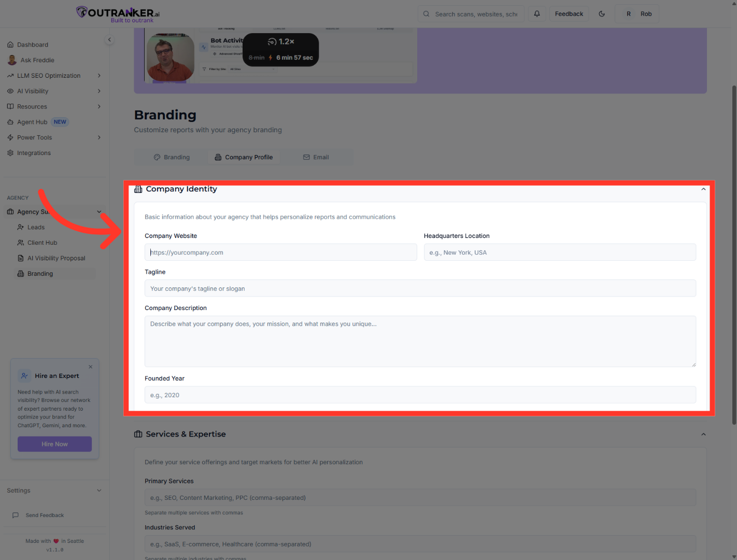The height and width of the screenshot is (560, 737).
Task: Click the Outranker.ai logo
Action: coord(116,13)
